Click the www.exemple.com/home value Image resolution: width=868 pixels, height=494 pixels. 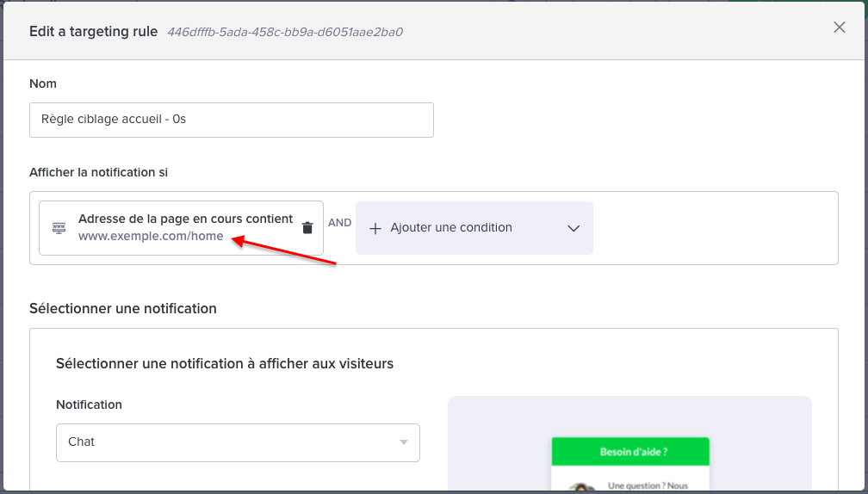point(151,236)
